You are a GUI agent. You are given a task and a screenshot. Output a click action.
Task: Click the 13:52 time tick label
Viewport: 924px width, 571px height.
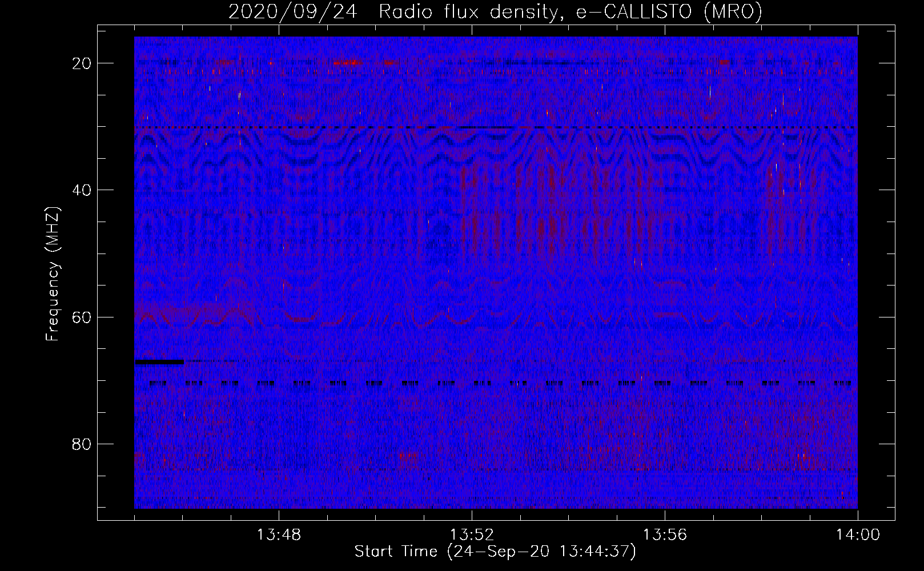pyautogui.click(x=472, y=535)
